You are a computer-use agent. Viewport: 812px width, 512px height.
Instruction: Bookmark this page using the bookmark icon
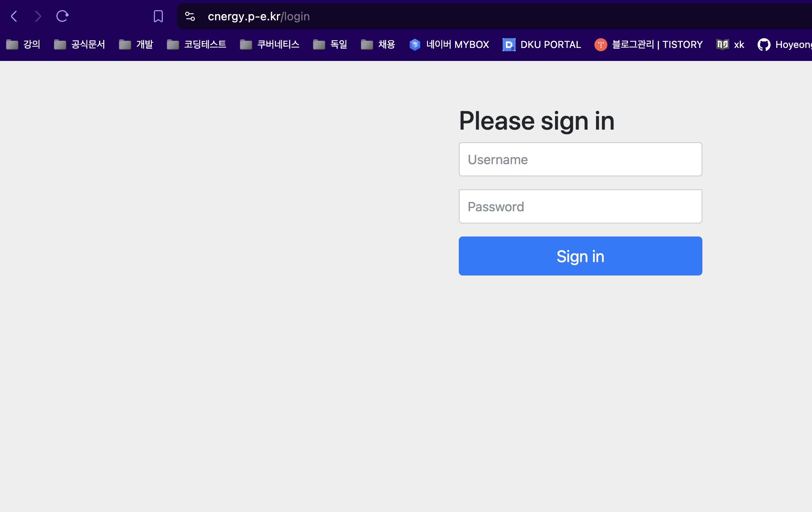click(x=158, y=16)
